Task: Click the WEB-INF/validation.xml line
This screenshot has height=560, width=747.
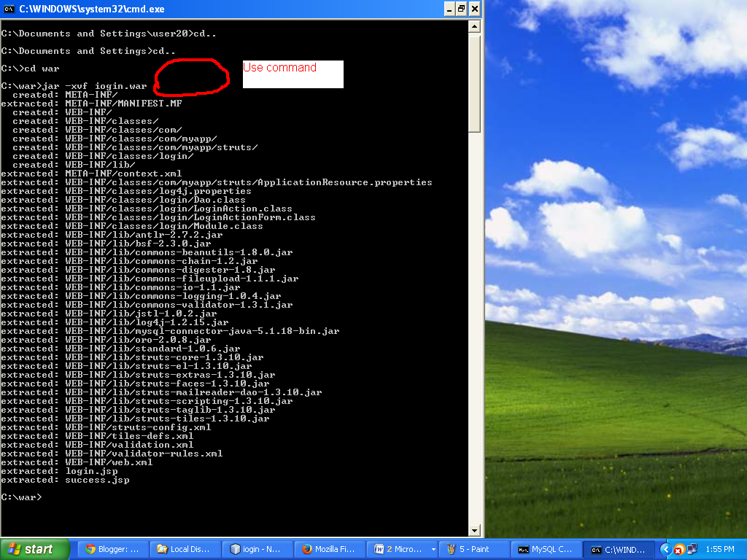Action: coord(97,445)
